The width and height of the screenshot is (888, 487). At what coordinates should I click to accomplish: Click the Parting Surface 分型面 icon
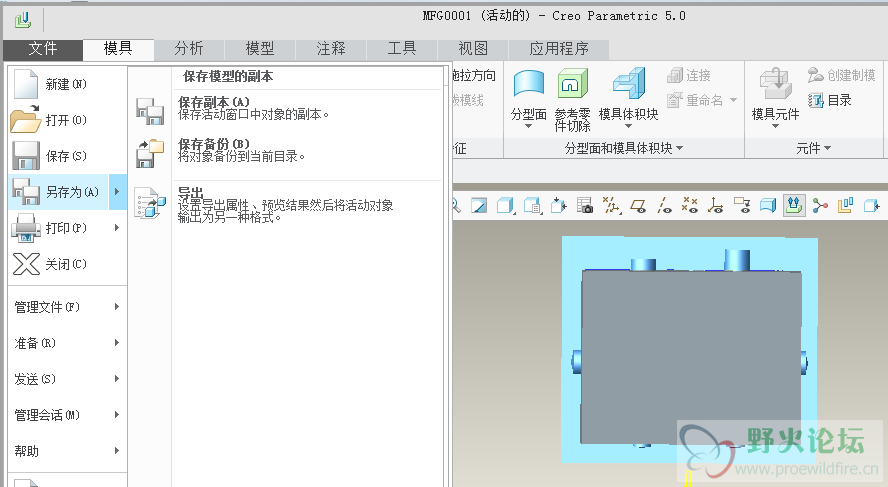click(x=529, y=83)
